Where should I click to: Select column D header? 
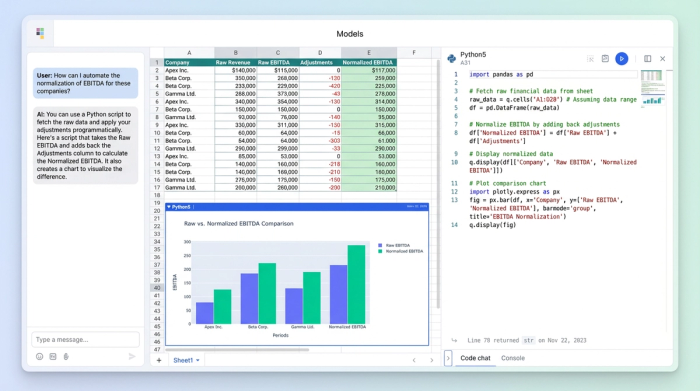[320, 53]
